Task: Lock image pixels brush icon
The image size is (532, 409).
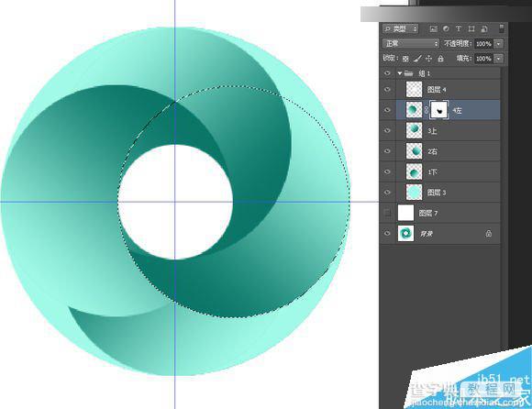Action: [417, 59]
